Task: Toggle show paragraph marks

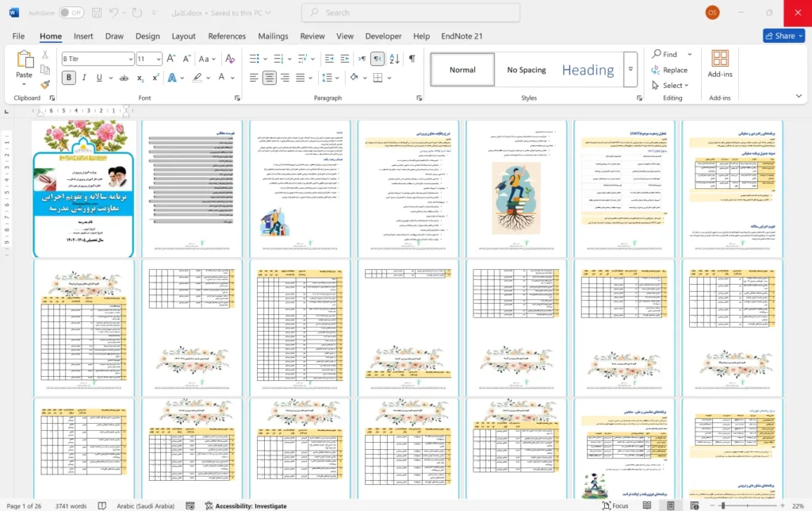Action: [412, 59]
